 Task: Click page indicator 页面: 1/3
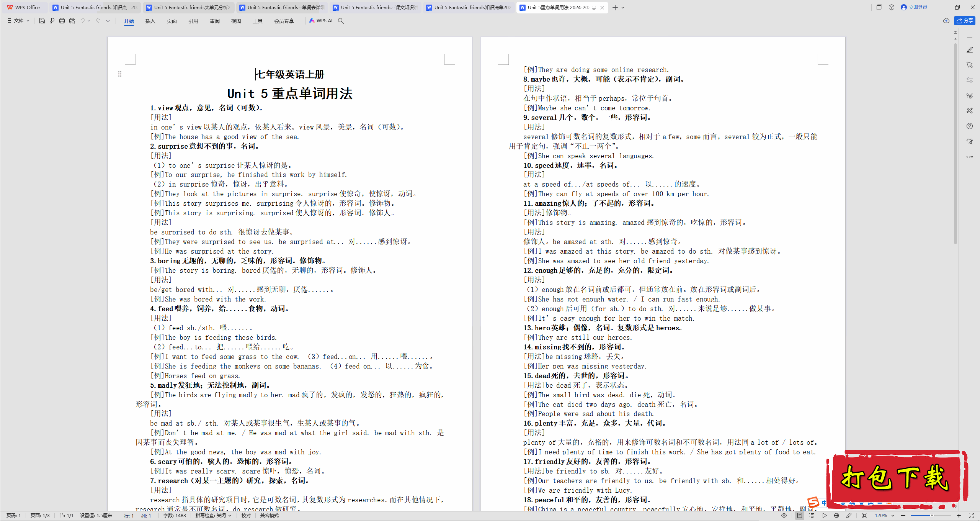click(40, 516)
